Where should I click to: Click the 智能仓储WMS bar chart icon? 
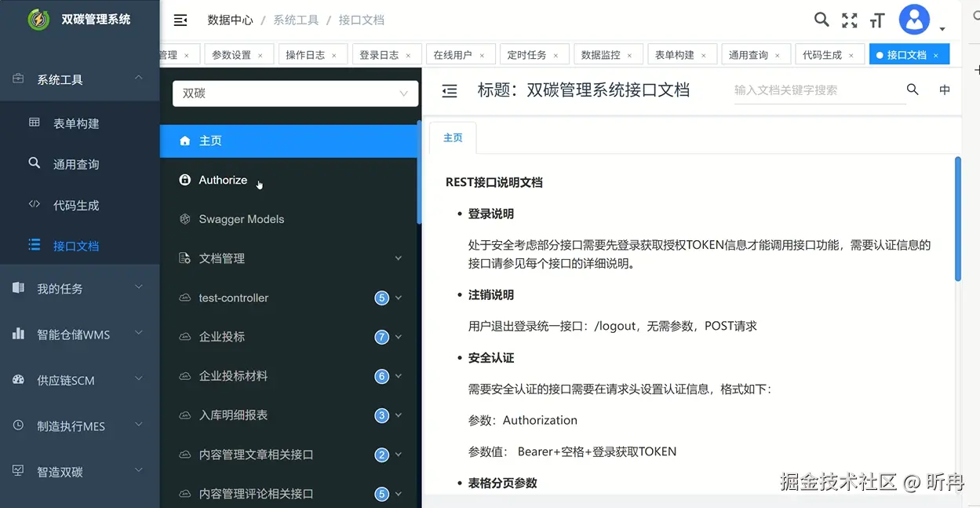[x=19, y=334]
